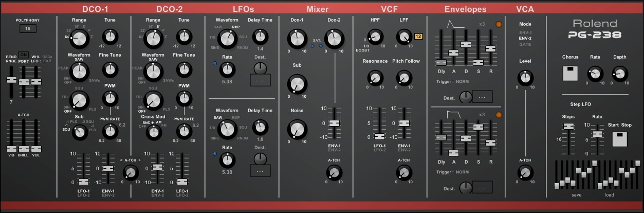Click the lower LFO Rate knob
This screenshot has height=213, width=644.
coord(227,160)
